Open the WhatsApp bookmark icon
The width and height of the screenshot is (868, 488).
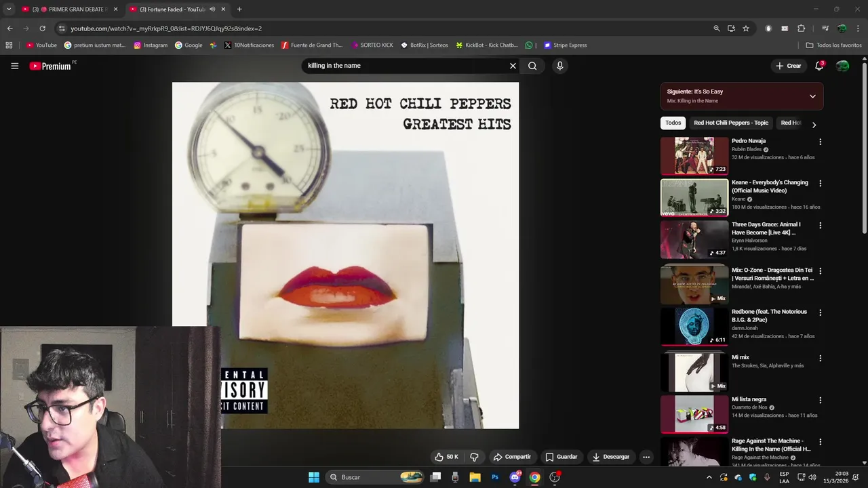(529, 45)
